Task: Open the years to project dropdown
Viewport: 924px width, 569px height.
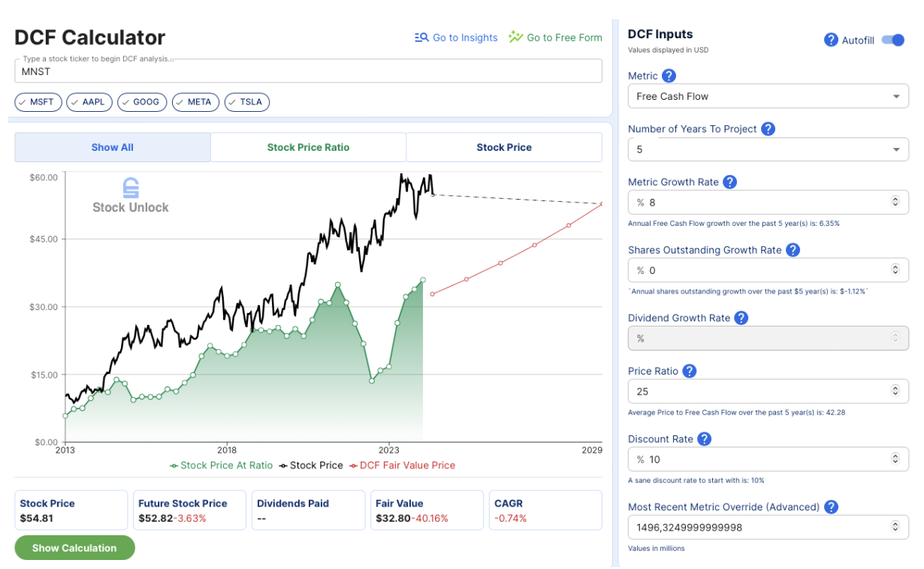Action: (768, 149)
